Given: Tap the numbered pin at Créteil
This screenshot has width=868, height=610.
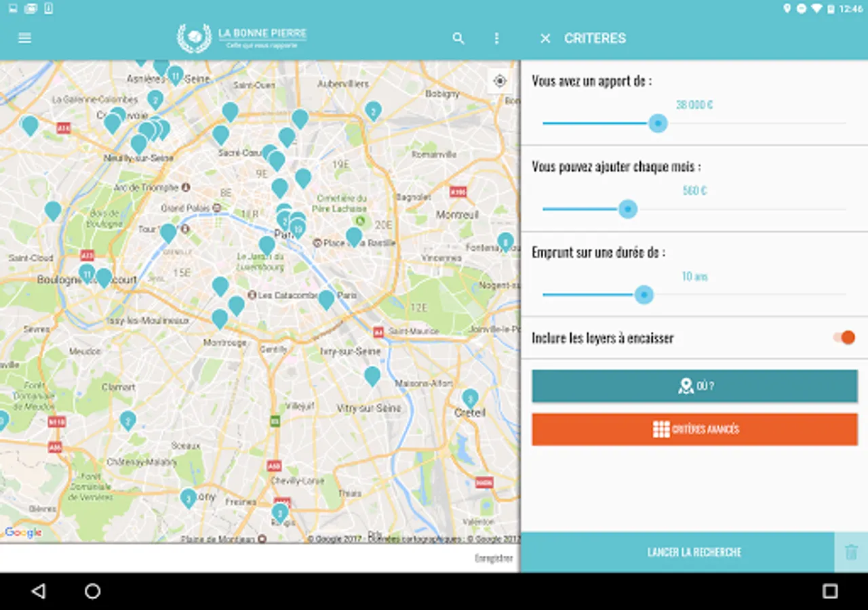Looking at the screenshot, I should [470, 398].
